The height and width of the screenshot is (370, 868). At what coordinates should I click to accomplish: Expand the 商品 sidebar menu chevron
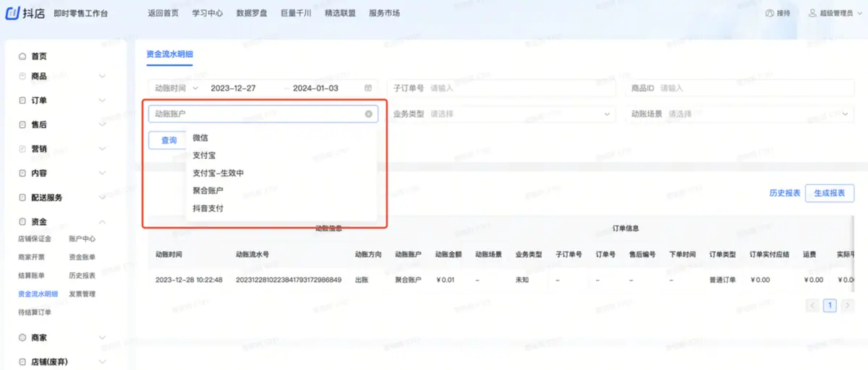tap(102, 76)
